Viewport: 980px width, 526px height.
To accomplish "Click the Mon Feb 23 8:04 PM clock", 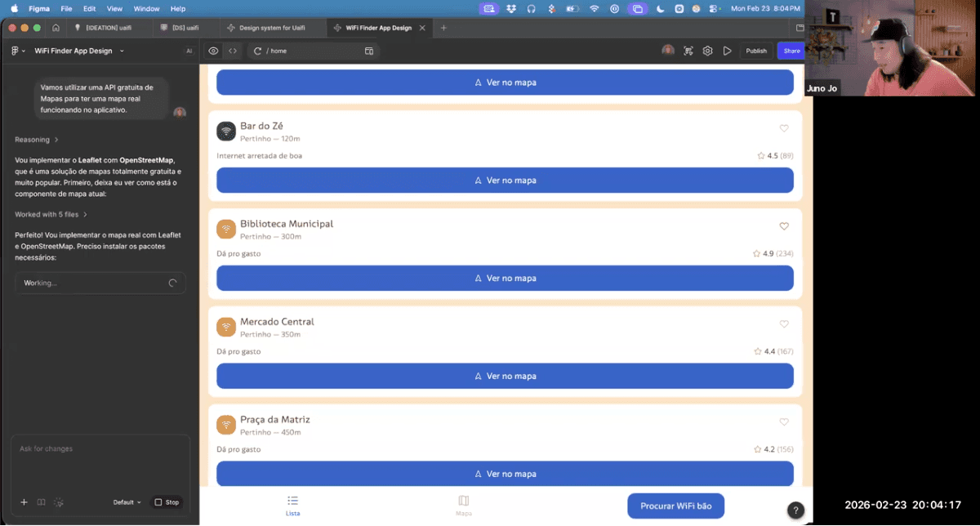I will (766, 8).
